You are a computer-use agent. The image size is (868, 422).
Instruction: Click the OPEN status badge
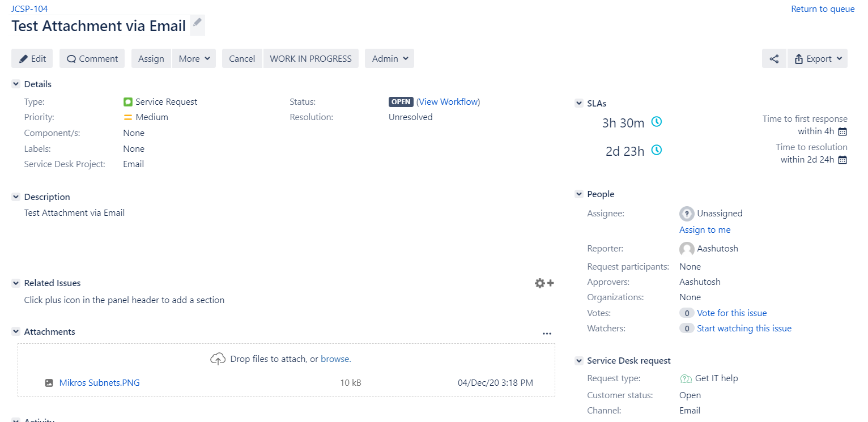point(401,102)
